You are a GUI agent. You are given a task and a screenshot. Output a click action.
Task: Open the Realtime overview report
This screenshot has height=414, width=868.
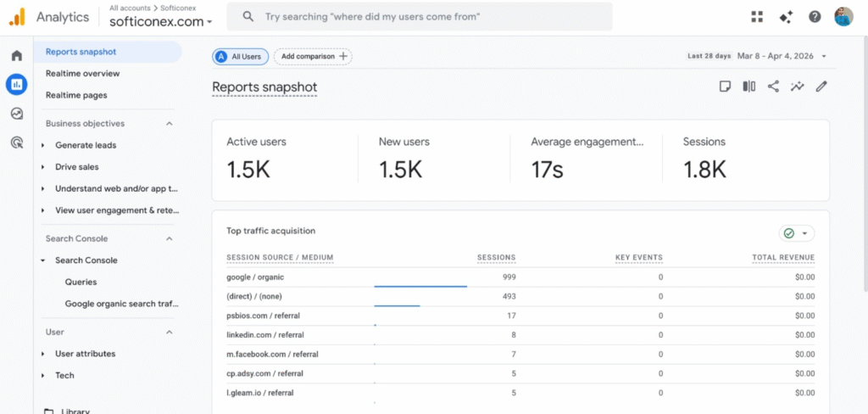coord(82,74)
